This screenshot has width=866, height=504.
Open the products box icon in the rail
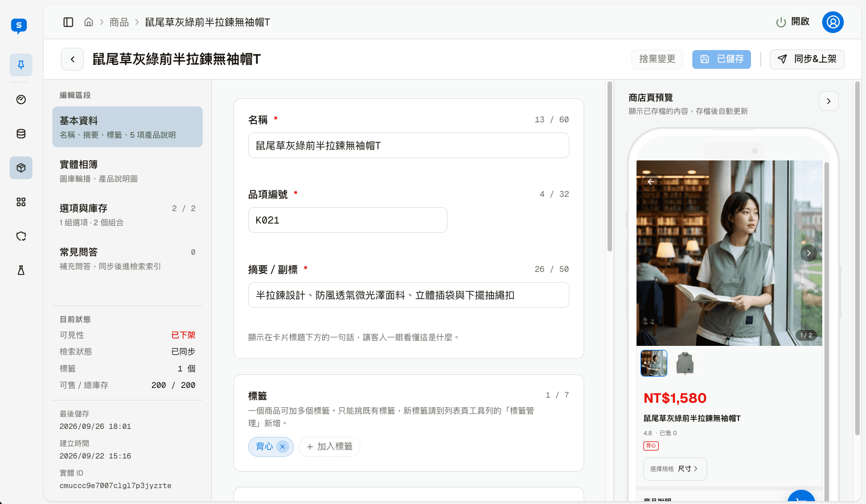click(x=21, y=168)
